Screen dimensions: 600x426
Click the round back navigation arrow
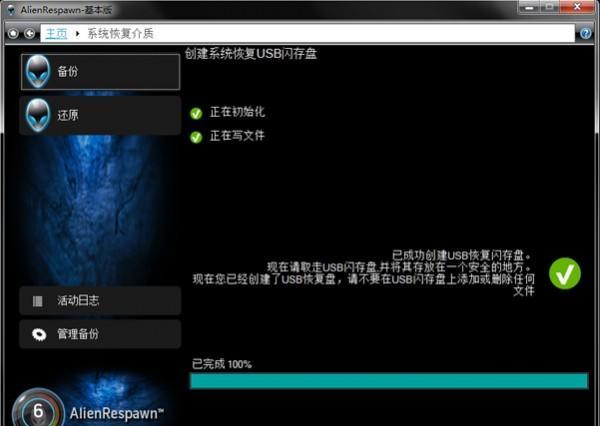pyautogui.click(x=29, y=34)
